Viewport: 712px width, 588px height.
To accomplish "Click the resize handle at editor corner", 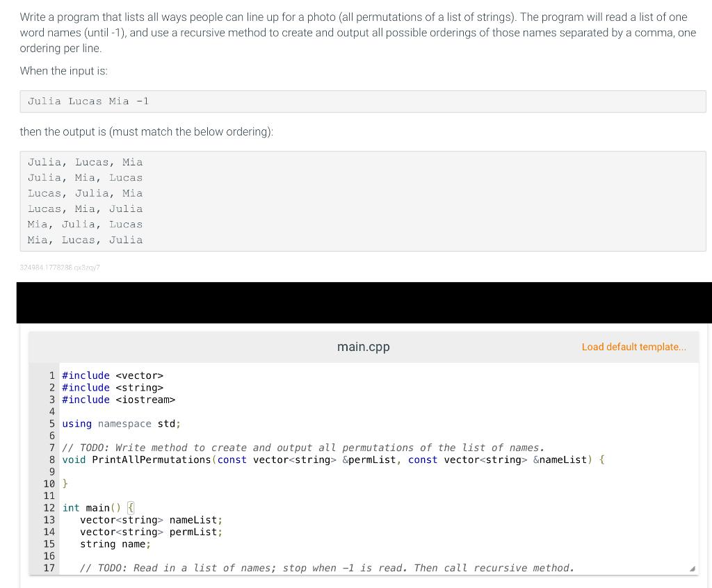I will [693, 569].
